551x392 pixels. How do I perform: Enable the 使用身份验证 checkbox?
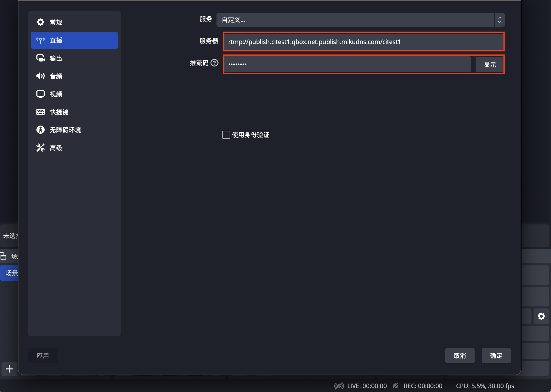[226, 135]
